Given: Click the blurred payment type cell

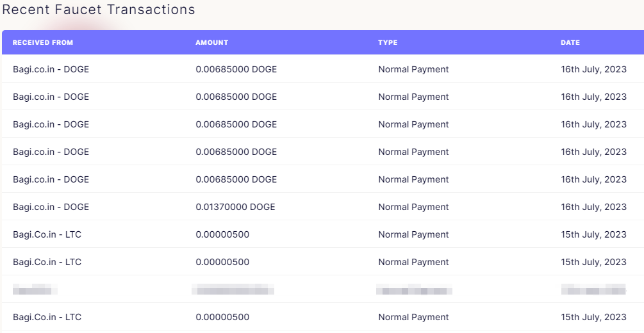Looking at the screenshot, I should [414, 289].
